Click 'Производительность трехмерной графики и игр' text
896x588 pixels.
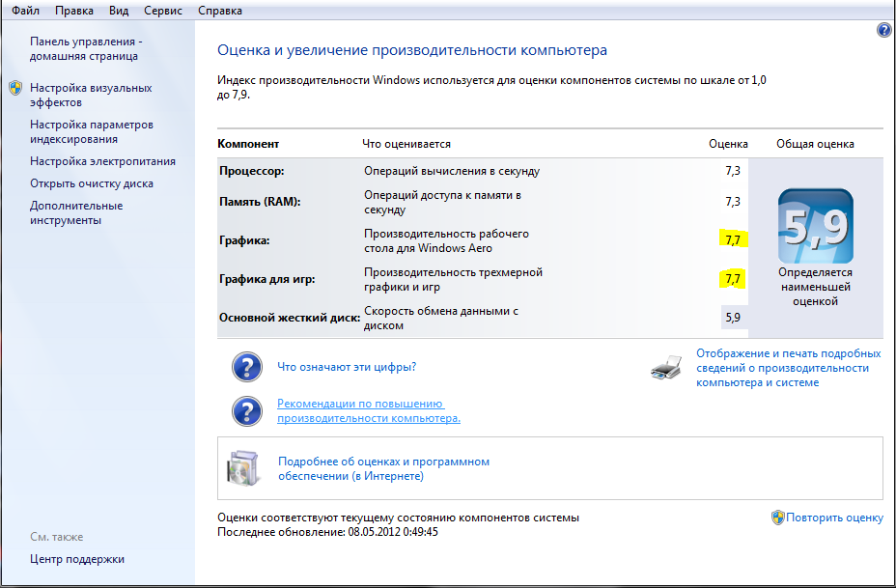click(453, 279)
